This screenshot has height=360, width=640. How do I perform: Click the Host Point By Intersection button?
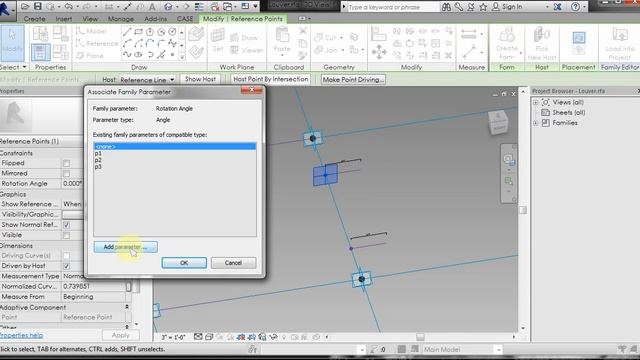(x=271, y=79)
